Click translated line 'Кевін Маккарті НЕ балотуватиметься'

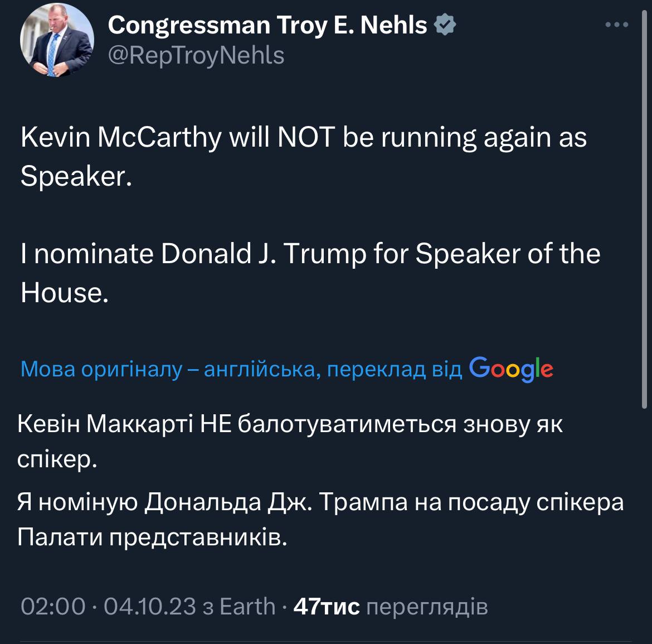pyautogui.click(x=290, y=424)
